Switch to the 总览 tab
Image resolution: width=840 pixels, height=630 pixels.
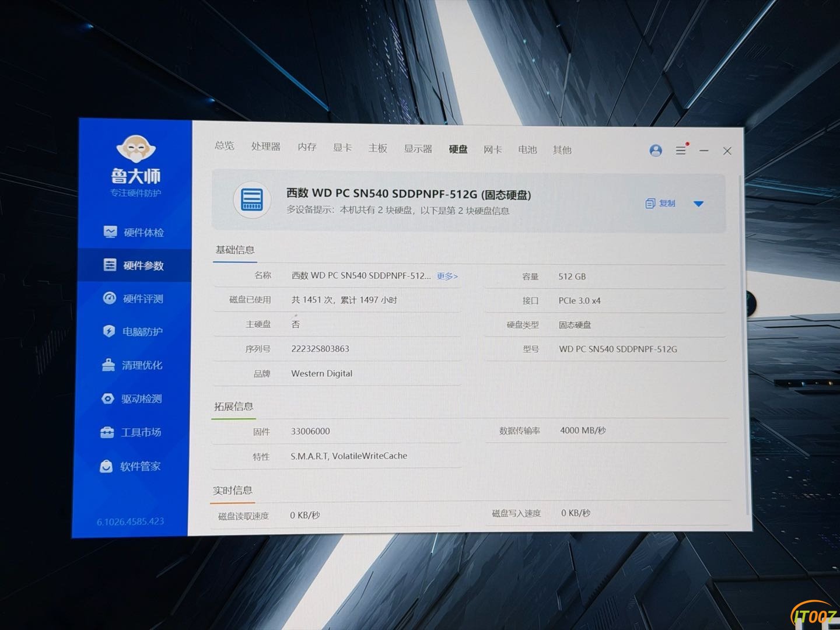tap(225, 146)
